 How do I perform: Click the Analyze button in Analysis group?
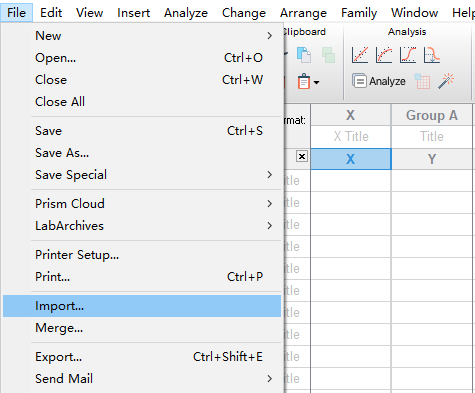(379, 81)
